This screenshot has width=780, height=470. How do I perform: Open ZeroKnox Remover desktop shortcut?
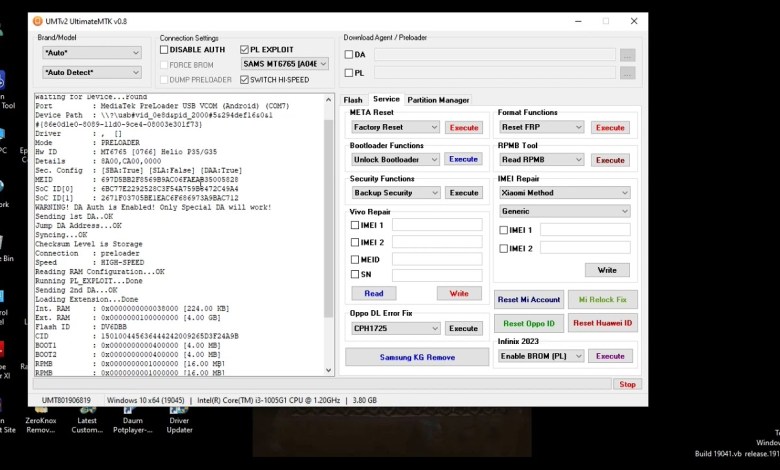pos(41,421)
